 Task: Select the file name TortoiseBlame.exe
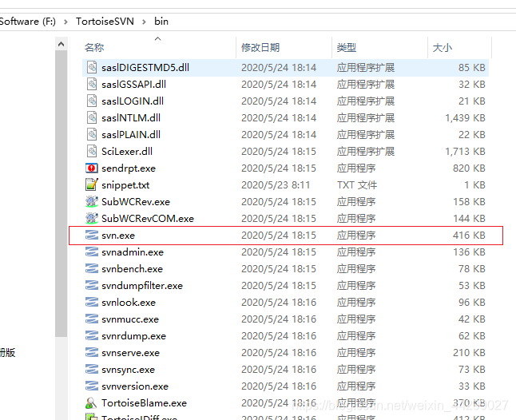(144, 403)
